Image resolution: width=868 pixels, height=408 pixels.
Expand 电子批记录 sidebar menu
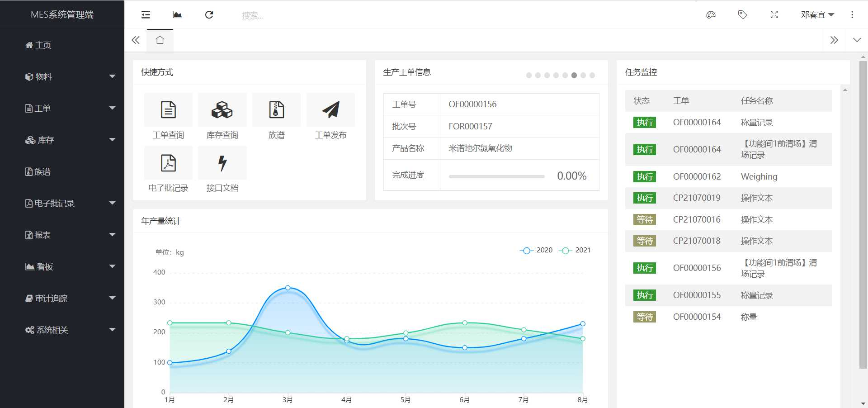(62, 204)
